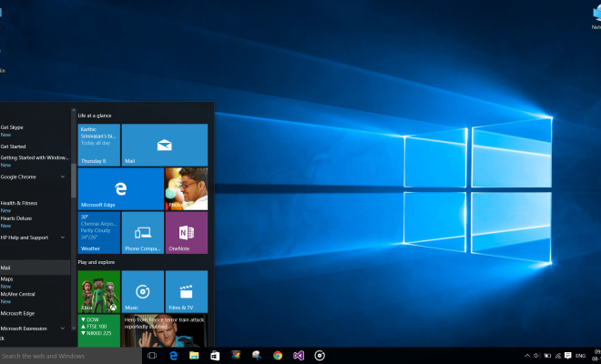Open the Music tile

[143, 291]
